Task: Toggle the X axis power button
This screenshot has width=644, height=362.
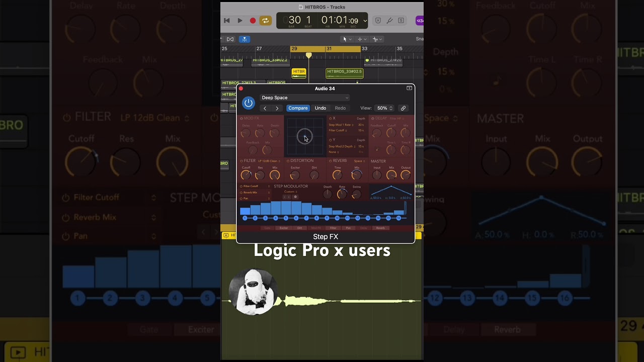Action: pyautogui.click(x=330, y=119)
